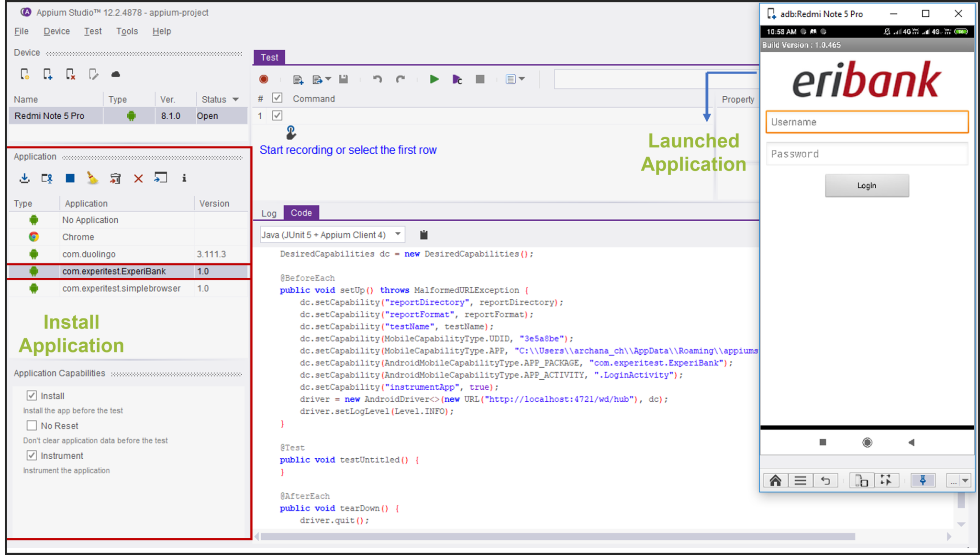Click the install application download icon
Screen dimensions: 980x555
pyautogui.click(x=24, y=179)
